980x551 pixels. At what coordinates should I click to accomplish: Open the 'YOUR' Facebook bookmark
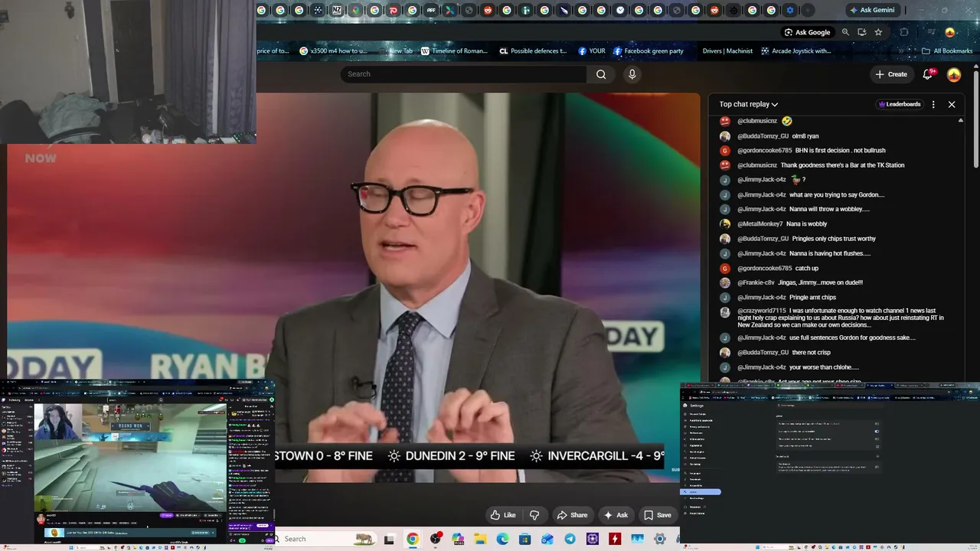592,51
